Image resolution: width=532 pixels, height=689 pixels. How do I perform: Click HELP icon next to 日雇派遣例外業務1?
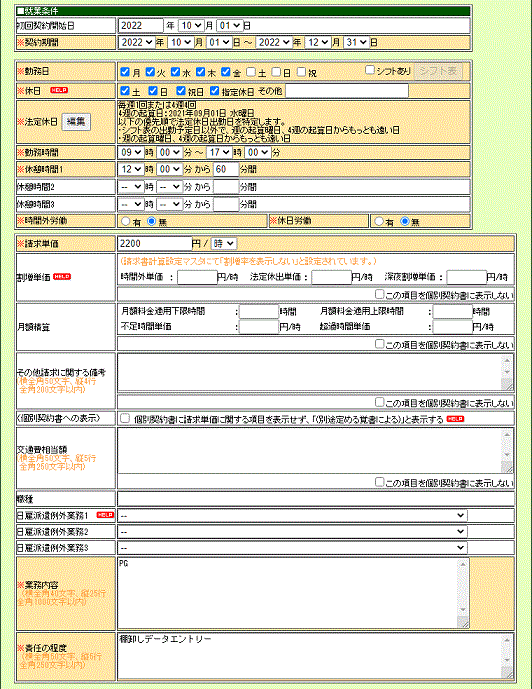click(x=105, y=515)
